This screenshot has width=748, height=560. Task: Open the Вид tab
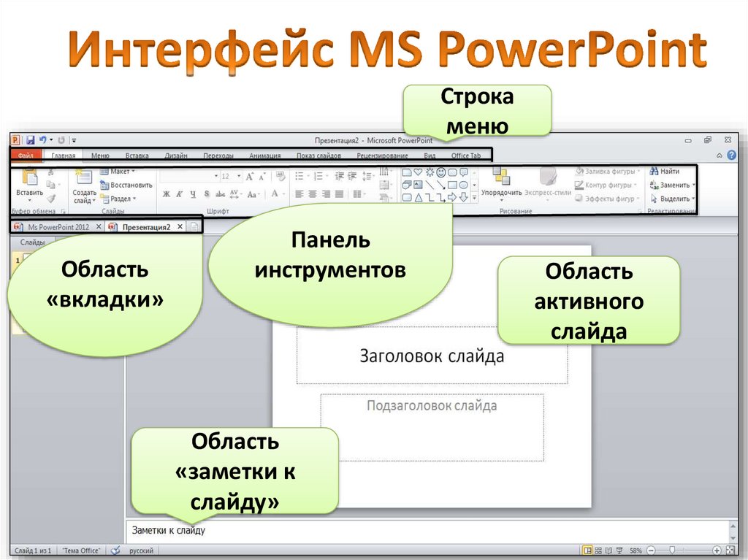point(430,156)
